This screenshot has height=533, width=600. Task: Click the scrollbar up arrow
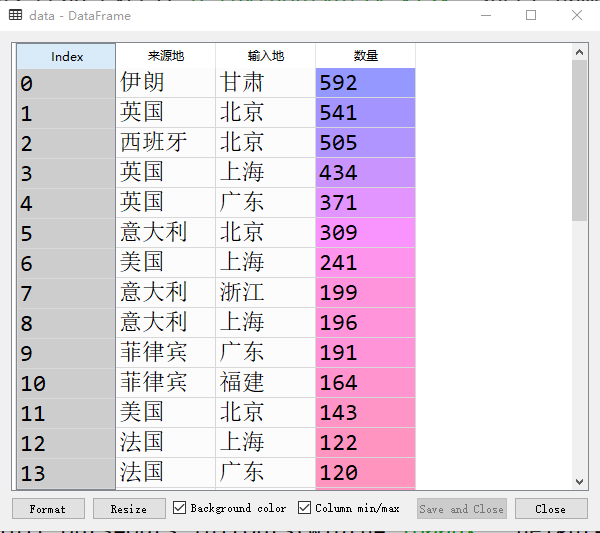click(x=579, y=52)
